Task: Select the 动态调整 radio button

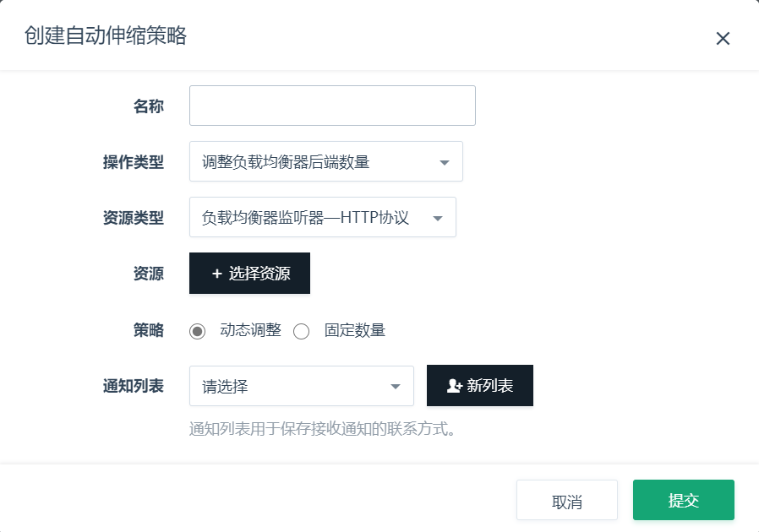Action: point(198,331)
